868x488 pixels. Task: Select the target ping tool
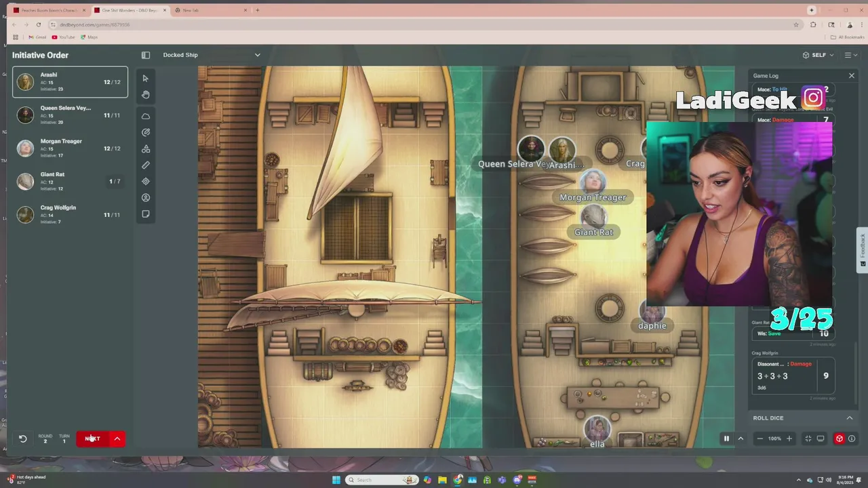click(x=145, y=181)
